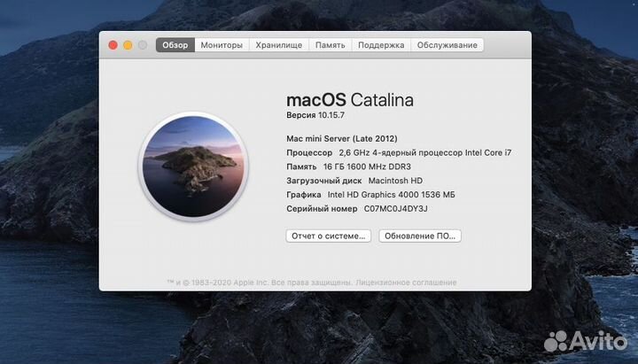Viewport: 638px width, 364px height.
Task: Click the Серийный номер label
Action: point(322,209)
